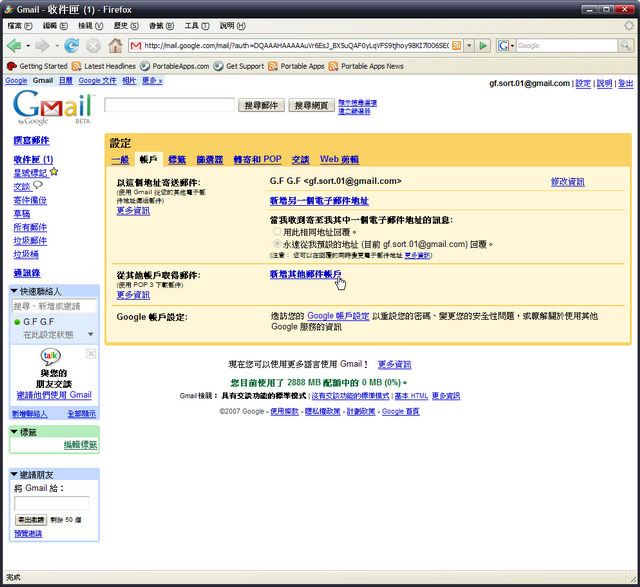
Task: Open the back button history dropdown arrow
Action: pyautogui.click(x=28, y=46)
